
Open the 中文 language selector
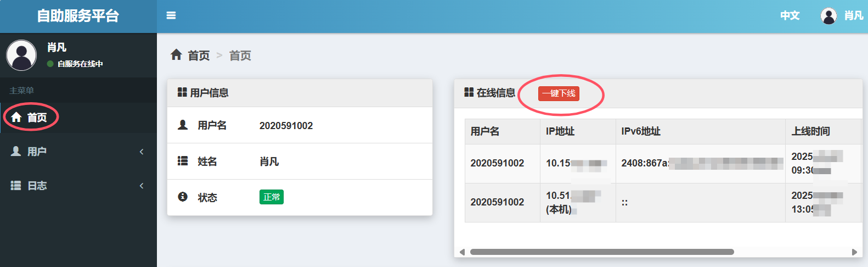(x=790, y=16)
